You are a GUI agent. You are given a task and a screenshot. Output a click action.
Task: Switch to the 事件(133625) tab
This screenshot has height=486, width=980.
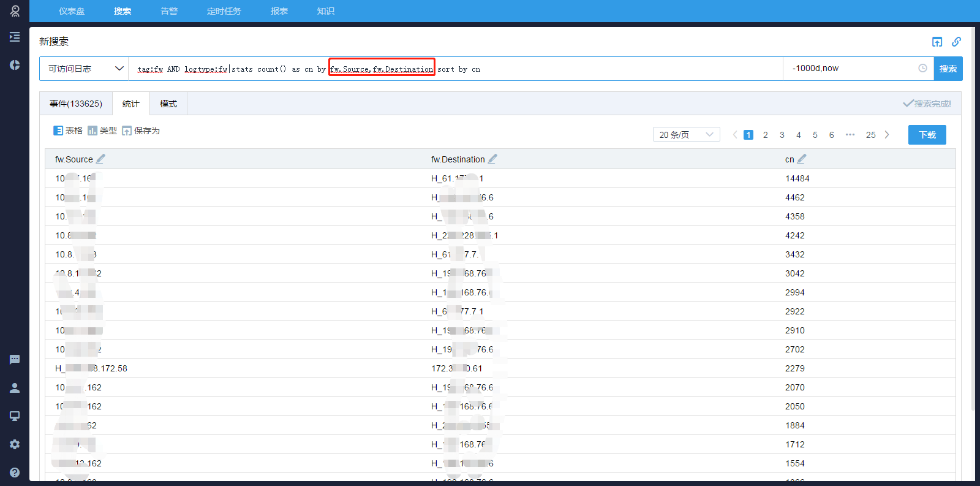76,104
